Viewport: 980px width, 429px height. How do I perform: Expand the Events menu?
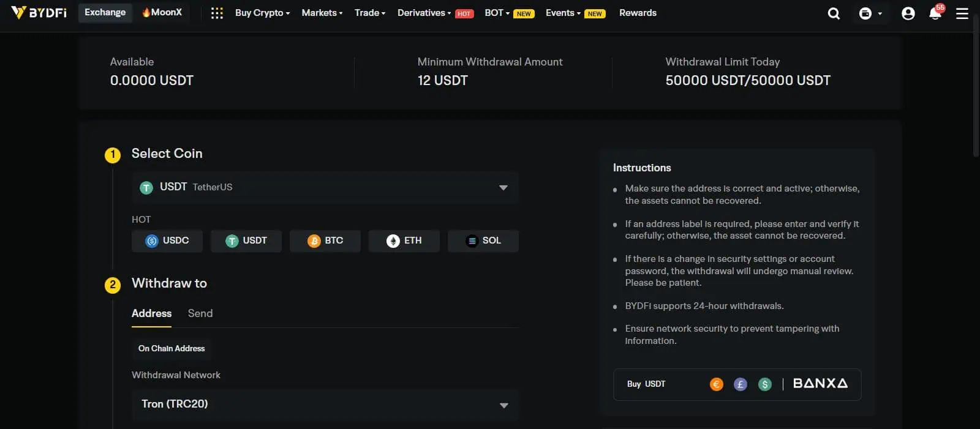click(563, 13)
